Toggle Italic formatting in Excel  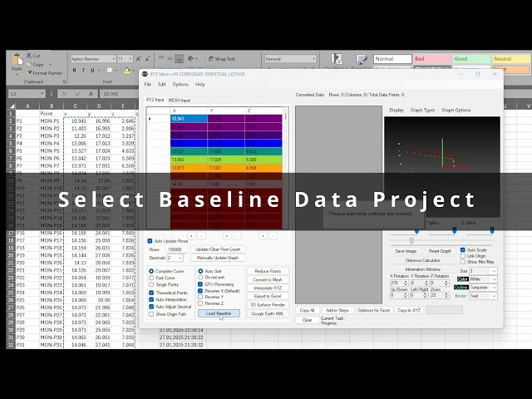83,70
